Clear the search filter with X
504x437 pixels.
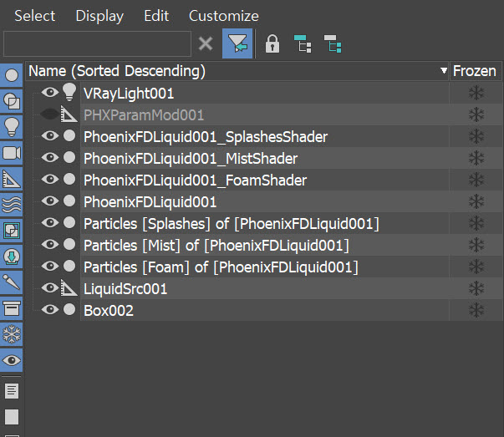(x=206, y=43)
